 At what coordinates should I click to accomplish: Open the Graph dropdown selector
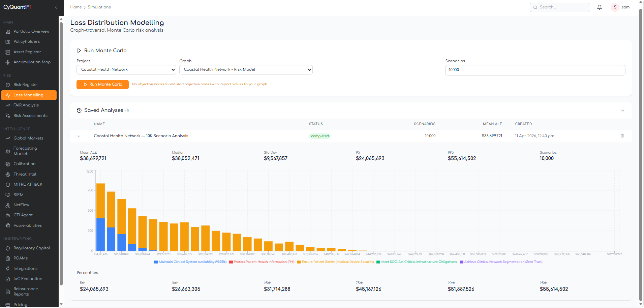point(246,70)
